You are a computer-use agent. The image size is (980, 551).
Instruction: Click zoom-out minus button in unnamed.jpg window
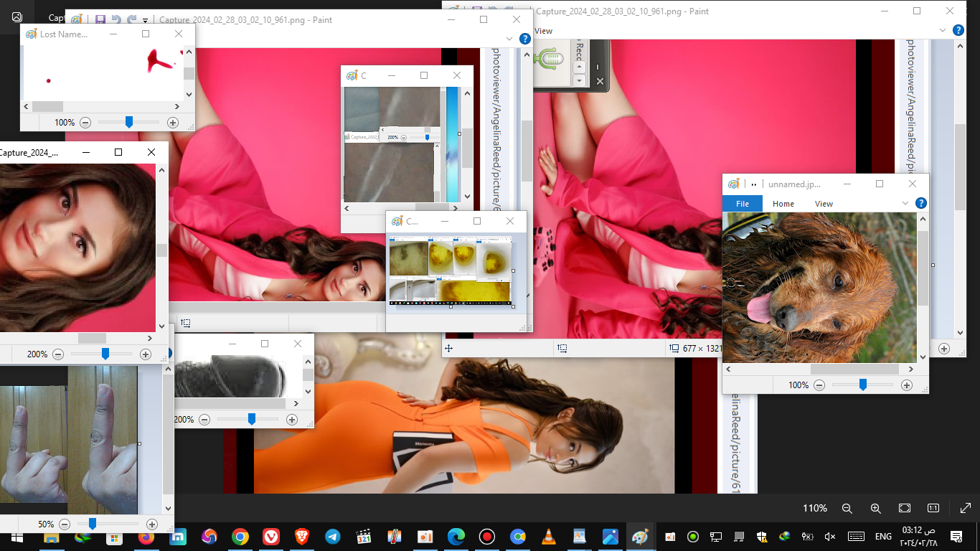click(x=819, y=385)
